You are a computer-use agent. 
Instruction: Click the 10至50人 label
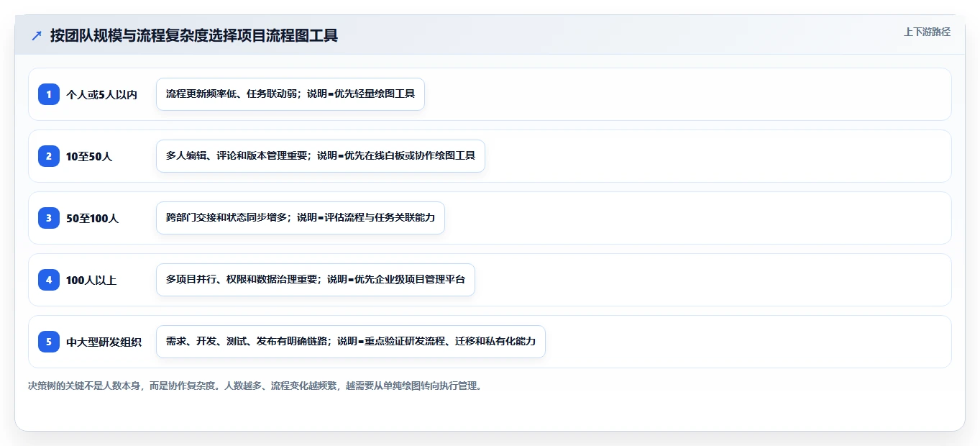(89, 156)
